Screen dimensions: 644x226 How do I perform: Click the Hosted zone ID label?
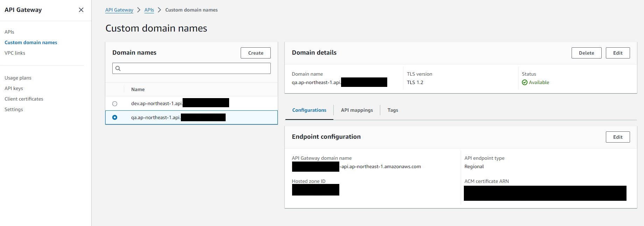pyautogui.click(x=309, y=181)
